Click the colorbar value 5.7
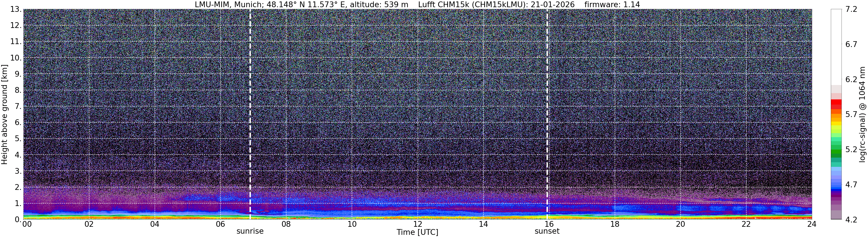The height and width of the screenshot is (238, 868). tap(851, 115)
